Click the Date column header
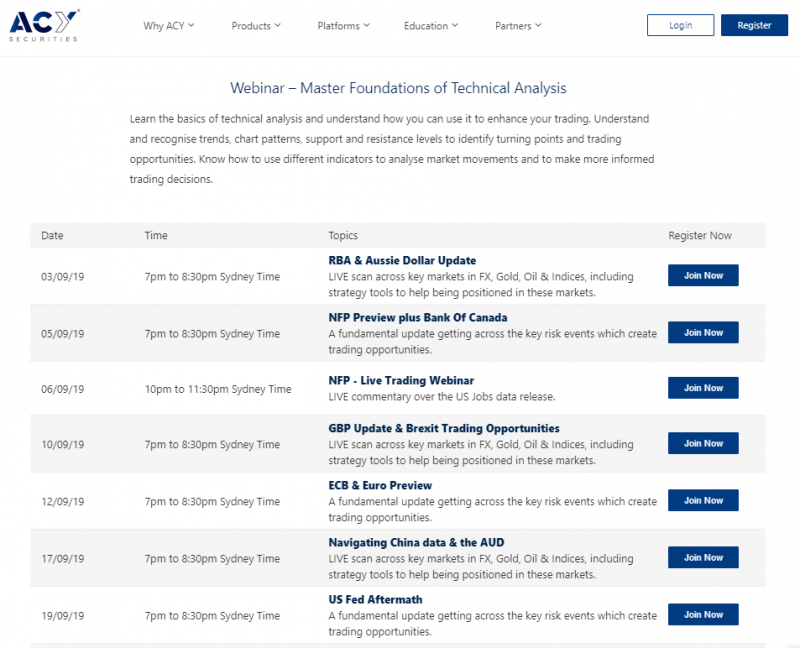This screenshot has width=800, height=648. (53, 236)
